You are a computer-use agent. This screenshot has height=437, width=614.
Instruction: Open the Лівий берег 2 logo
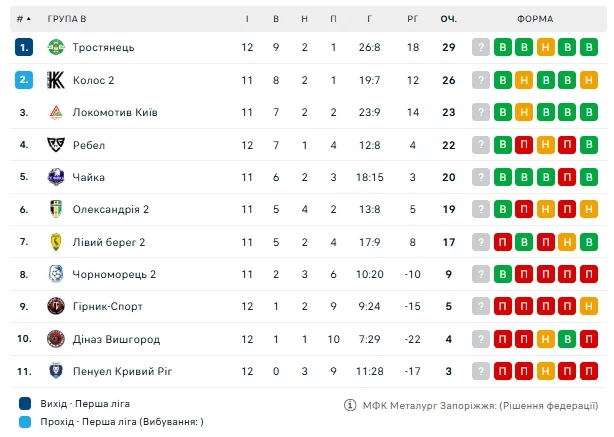tap(56, 242)
